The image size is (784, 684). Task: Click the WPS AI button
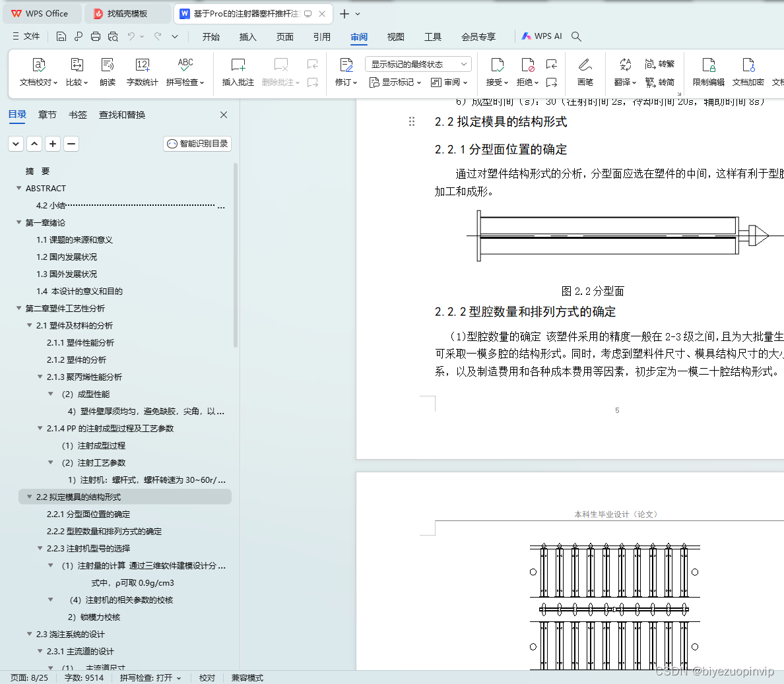coord(542,36)
